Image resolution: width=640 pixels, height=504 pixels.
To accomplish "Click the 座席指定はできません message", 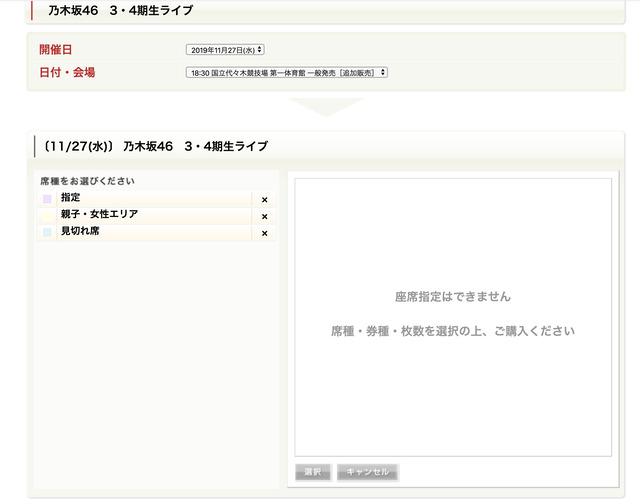I will click(453, 297).
